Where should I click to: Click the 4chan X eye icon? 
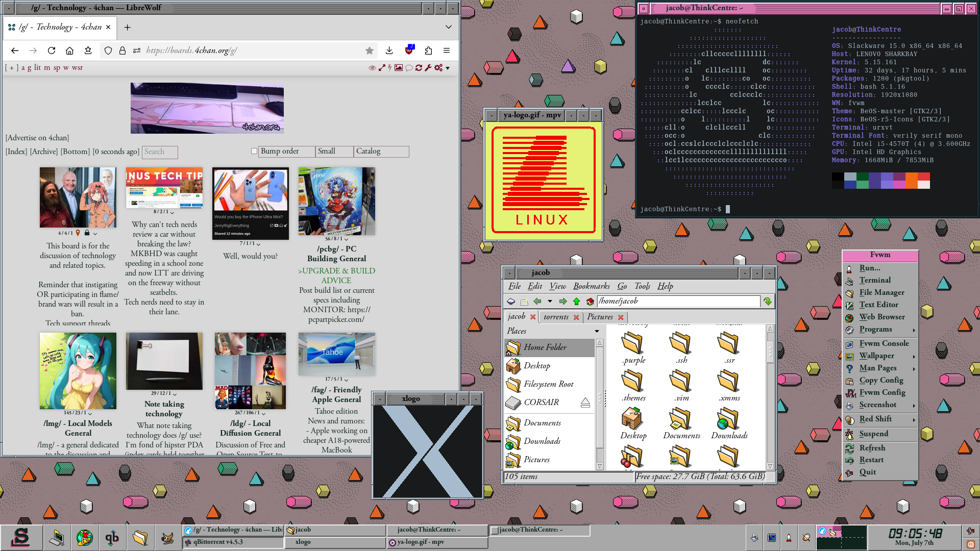pyautogui.click(x=372, y=68)
